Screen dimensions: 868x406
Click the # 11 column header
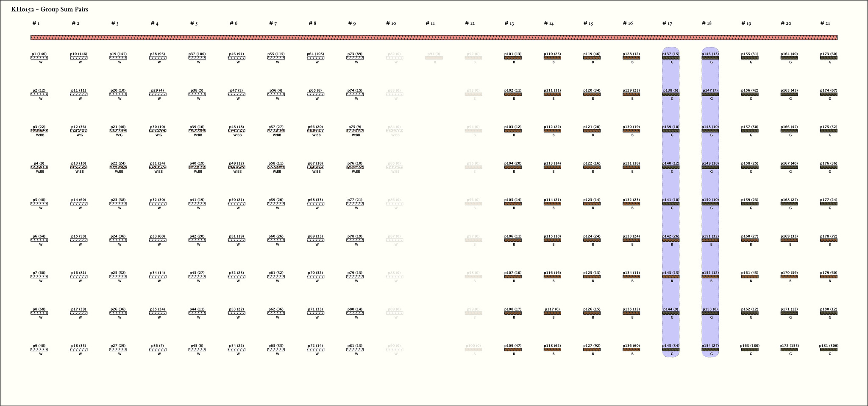coord(430,23)
